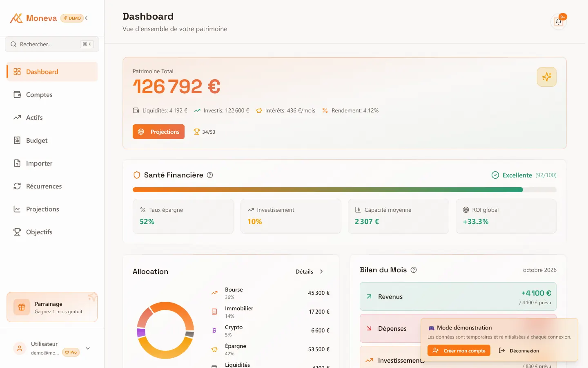Open Projections in the sidebar
The width and height of the screenshot is (588, 368).
click(x=52, y=209)
